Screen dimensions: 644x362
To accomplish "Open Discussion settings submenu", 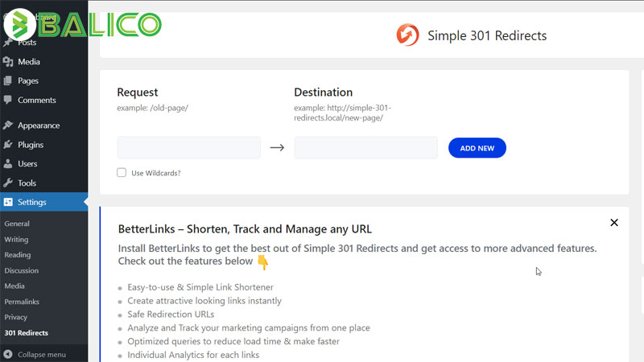I will click(22, 270).
